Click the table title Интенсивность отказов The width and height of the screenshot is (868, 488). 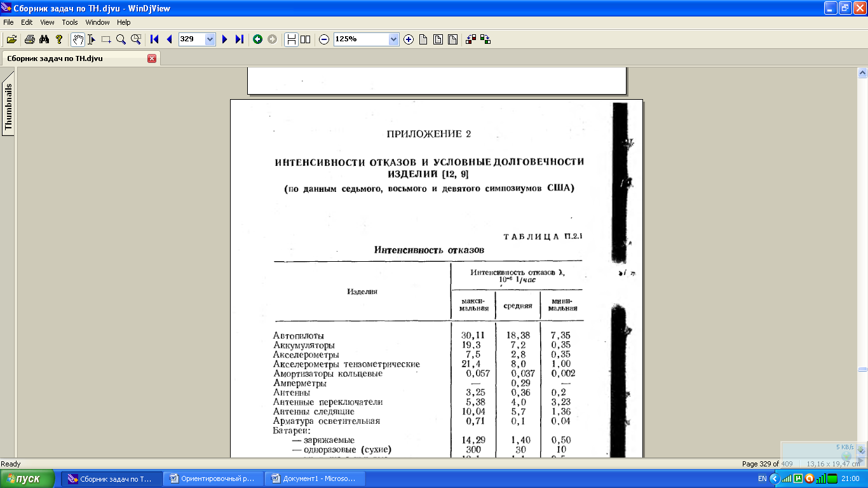(x=429, y=250)
